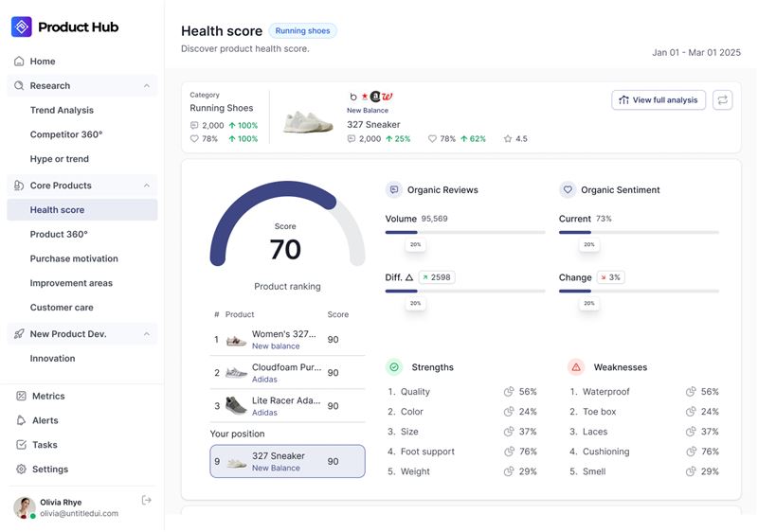Click pie icon beside Cushioning 76%
The image size is (758, 532).
(691, 452)
